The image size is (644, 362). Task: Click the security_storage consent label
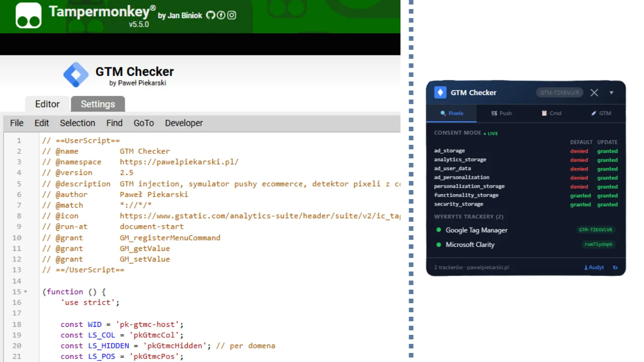point(458,205)
